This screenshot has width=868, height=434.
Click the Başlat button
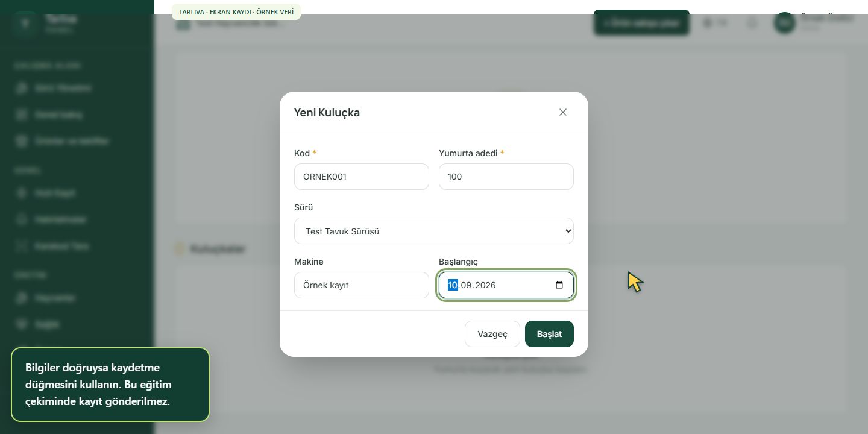[549, 334]
